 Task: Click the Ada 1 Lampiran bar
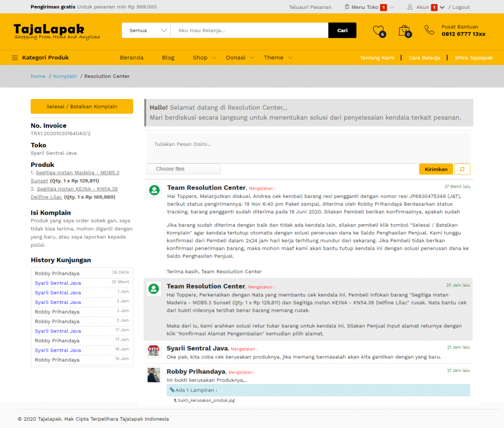click(318, 390)
